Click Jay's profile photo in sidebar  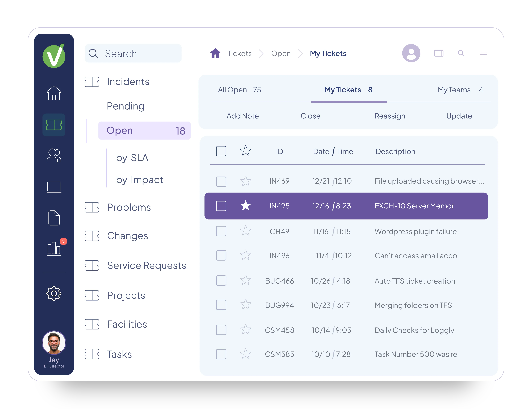pos(54,343)
